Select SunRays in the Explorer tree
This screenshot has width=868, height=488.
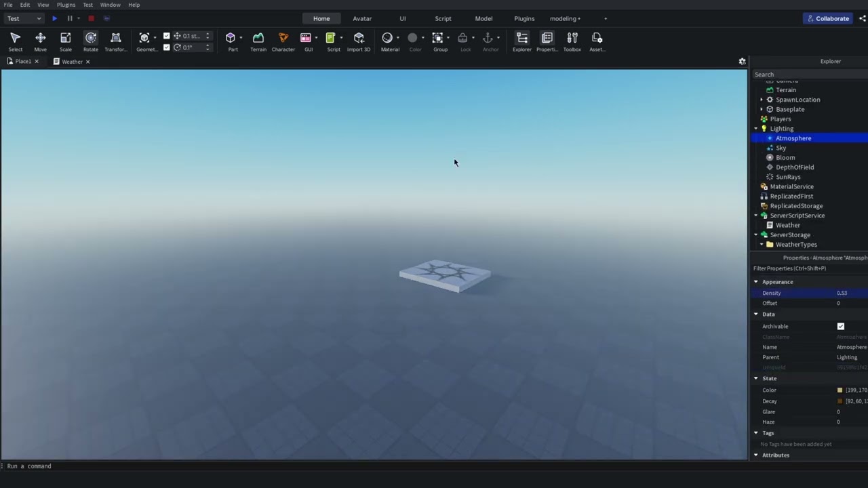tap(788, 177)
